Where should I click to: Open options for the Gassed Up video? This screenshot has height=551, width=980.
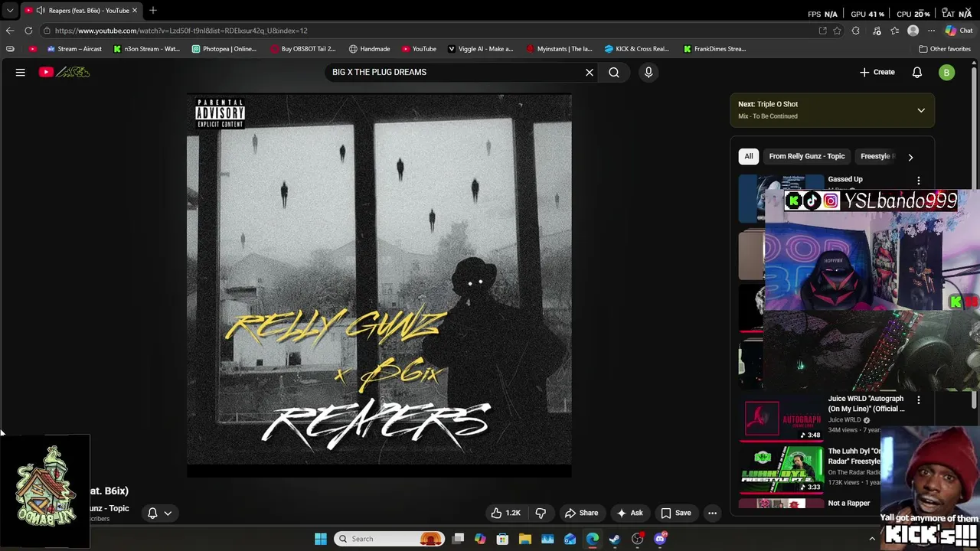pos(919,181)
